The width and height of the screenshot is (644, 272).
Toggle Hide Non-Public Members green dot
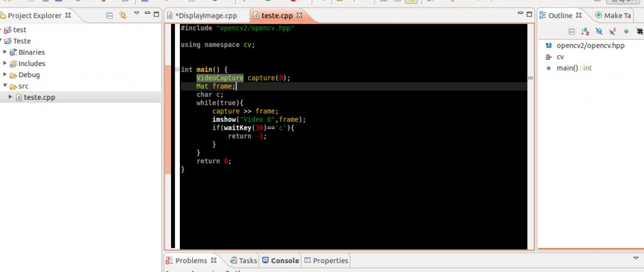pyautogui.click(x=626, y=31)
